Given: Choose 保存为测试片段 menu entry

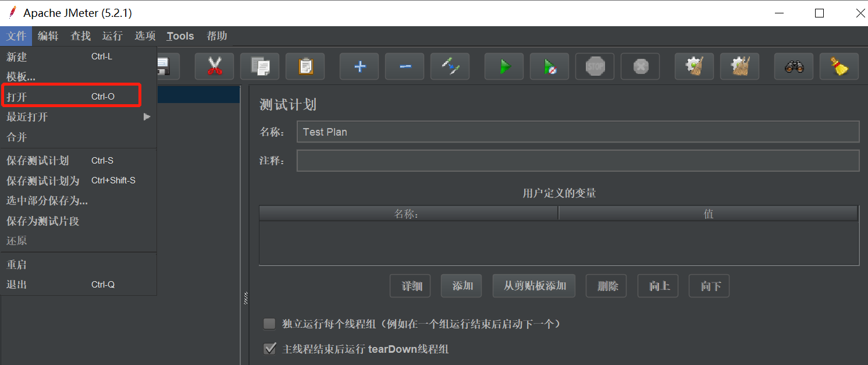Looking at the screenshot, I should pos(79,221).
